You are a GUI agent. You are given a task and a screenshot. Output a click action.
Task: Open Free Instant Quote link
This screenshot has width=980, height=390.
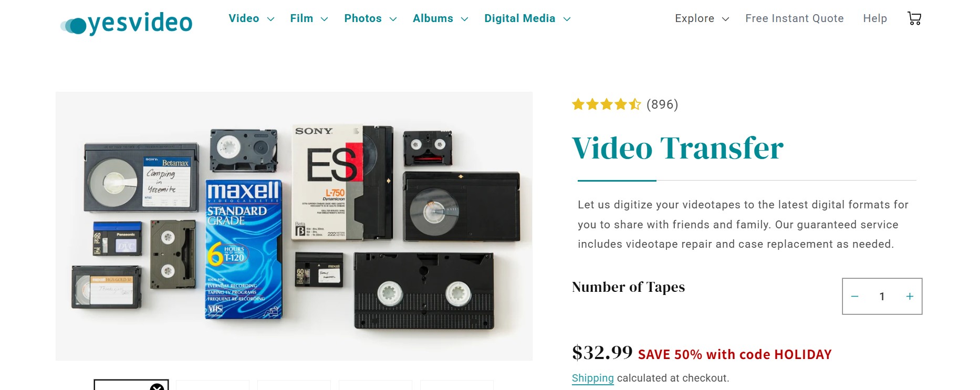(795, 18)
